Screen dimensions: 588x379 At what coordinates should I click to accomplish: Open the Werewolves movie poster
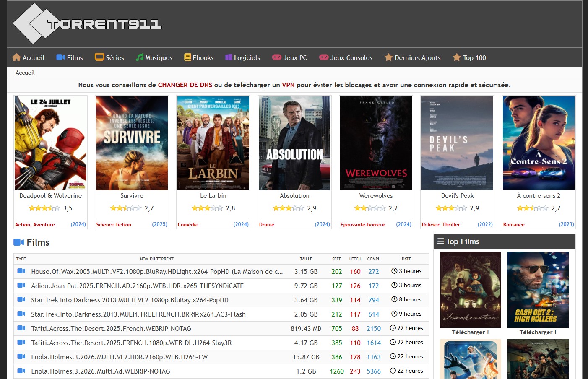376,143
